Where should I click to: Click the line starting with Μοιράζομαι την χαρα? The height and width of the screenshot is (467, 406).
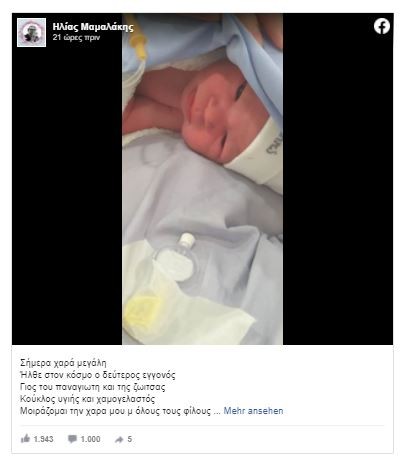116,411
